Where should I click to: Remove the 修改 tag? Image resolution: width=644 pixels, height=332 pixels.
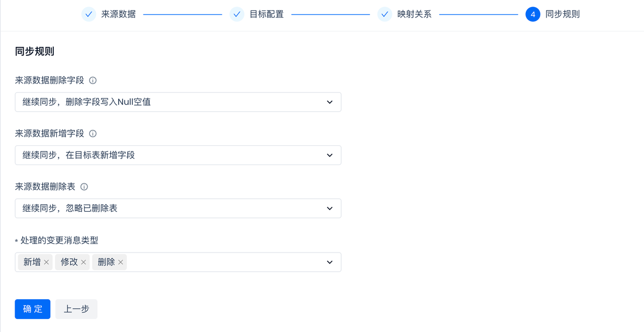click(84, 262)
